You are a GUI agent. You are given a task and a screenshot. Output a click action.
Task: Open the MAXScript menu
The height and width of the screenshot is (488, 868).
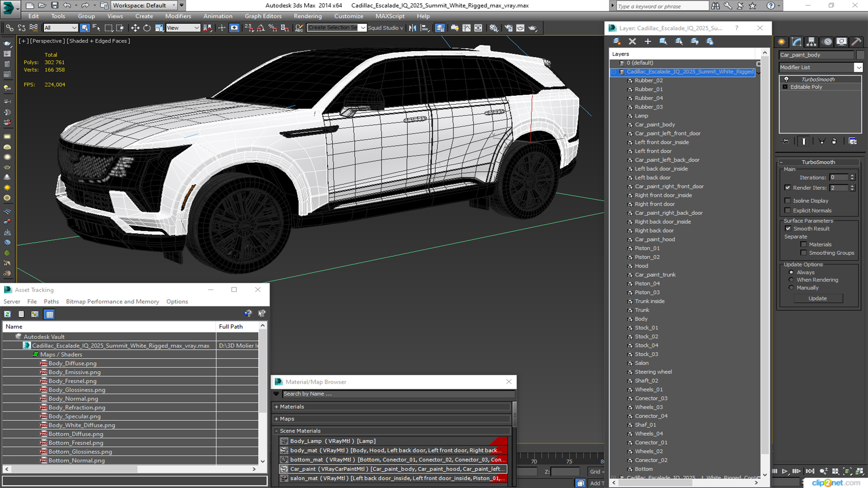pos(390,16)
